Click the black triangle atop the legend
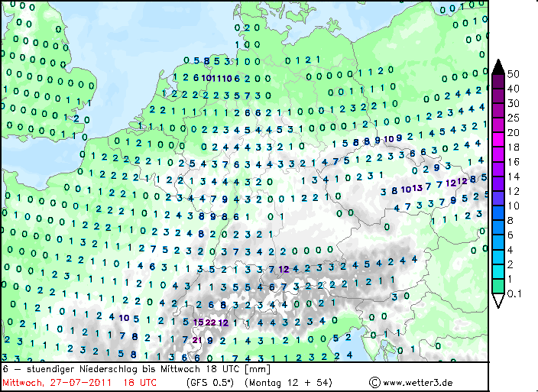The image size is (538, 392). point(498,66)
